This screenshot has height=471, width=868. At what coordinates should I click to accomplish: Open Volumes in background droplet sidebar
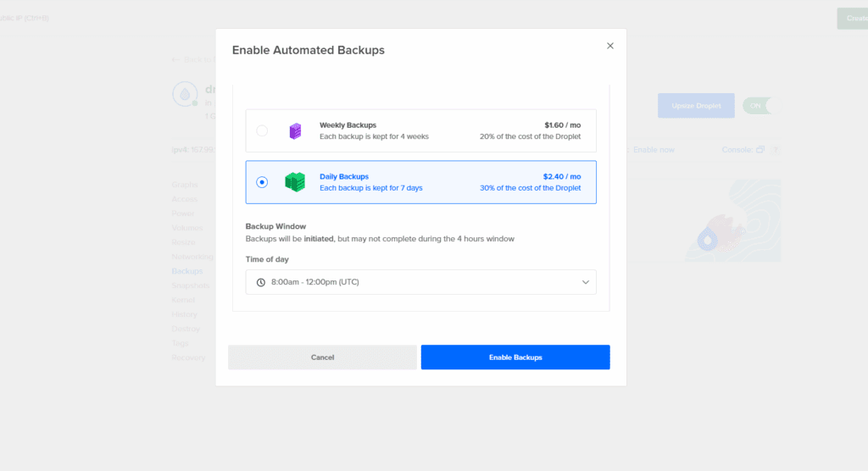(187, 228)
